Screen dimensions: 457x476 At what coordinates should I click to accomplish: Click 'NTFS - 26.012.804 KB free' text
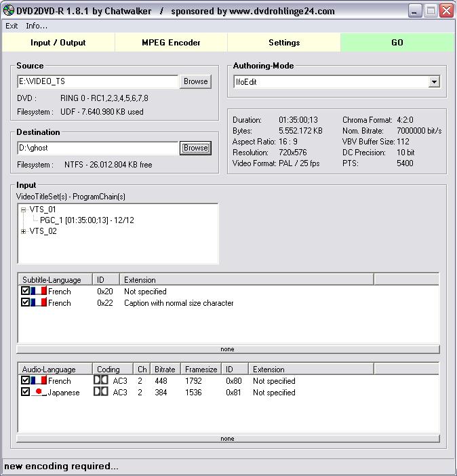point(108,165)
